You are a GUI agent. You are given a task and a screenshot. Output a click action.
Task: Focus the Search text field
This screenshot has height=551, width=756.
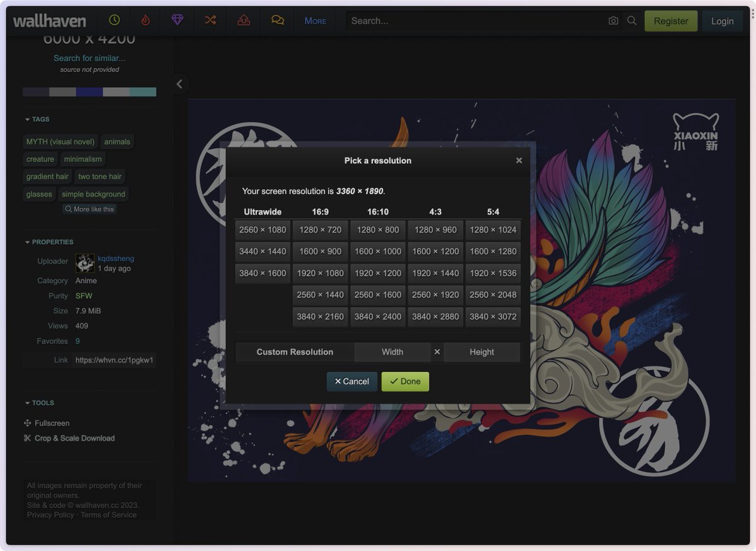(476, 21)
